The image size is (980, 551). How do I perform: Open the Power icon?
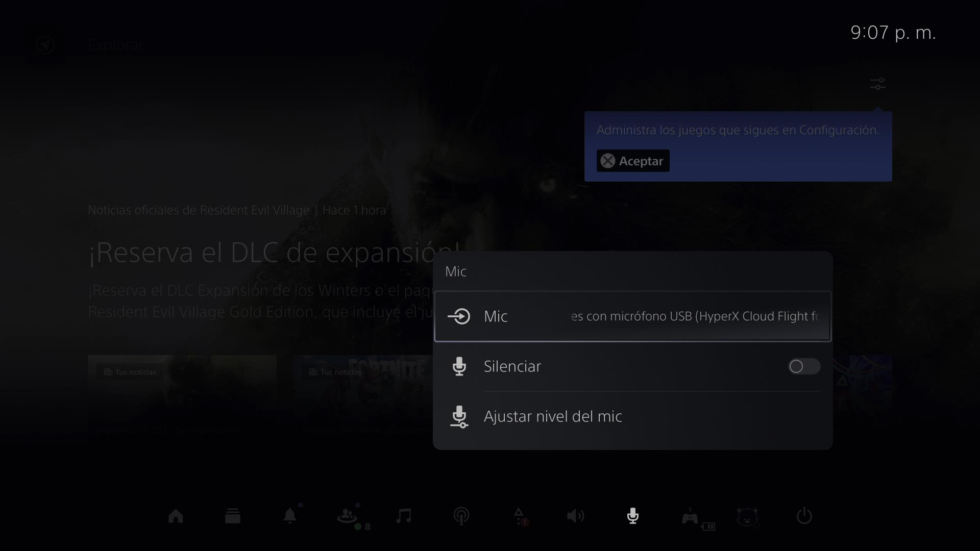tap(804, 516)
